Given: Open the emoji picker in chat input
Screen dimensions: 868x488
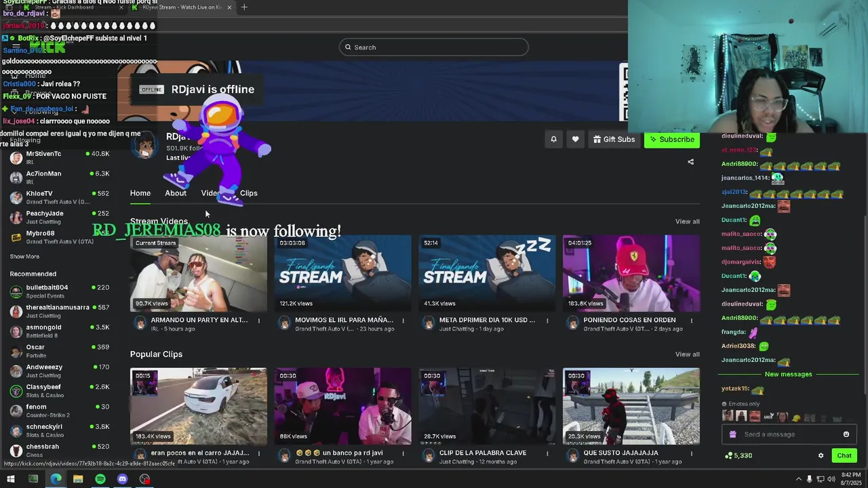Looking at the screenshot, I should coord(846,434).
